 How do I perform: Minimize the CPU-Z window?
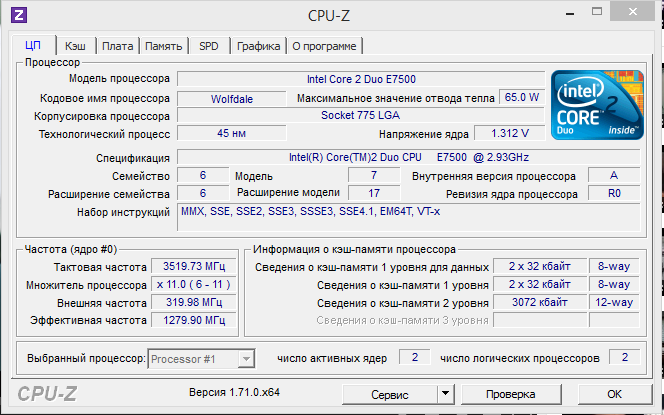coord(570,13)
